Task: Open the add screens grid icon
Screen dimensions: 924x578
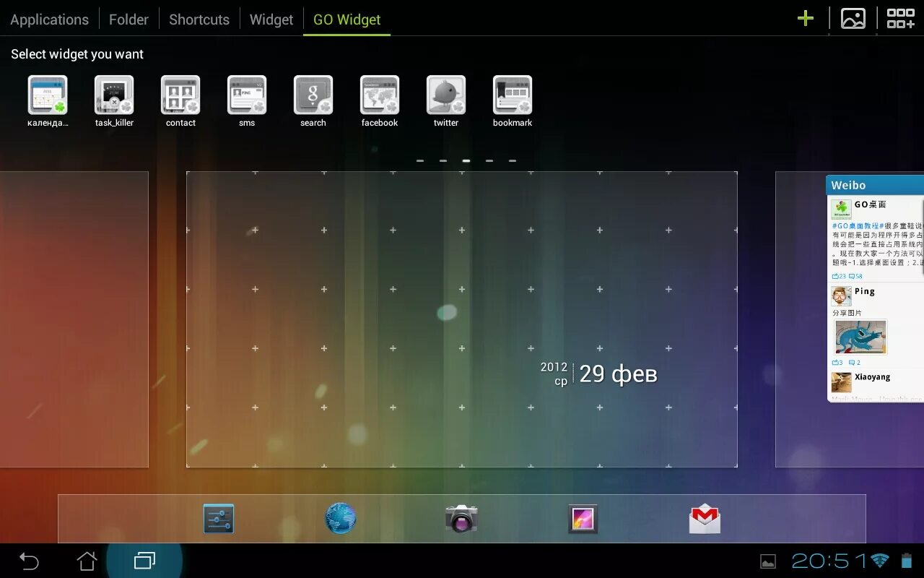Action: click(900, 19)
